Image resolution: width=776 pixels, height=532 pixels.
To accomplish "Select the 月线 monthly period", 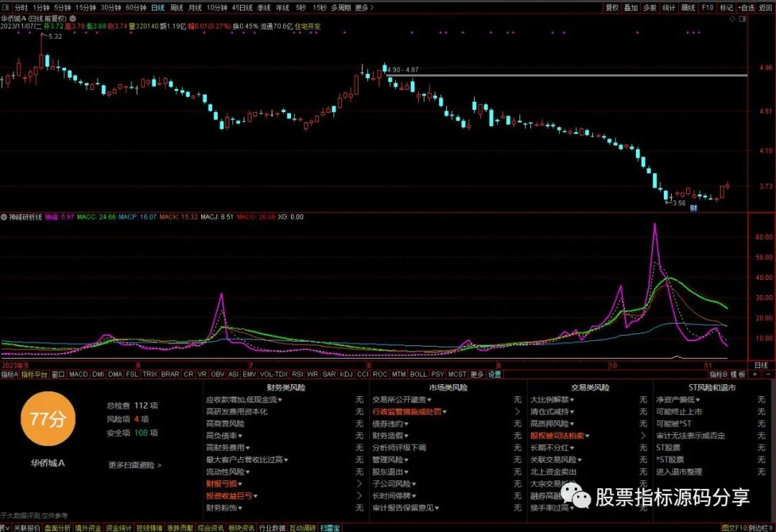I will 195,7.
